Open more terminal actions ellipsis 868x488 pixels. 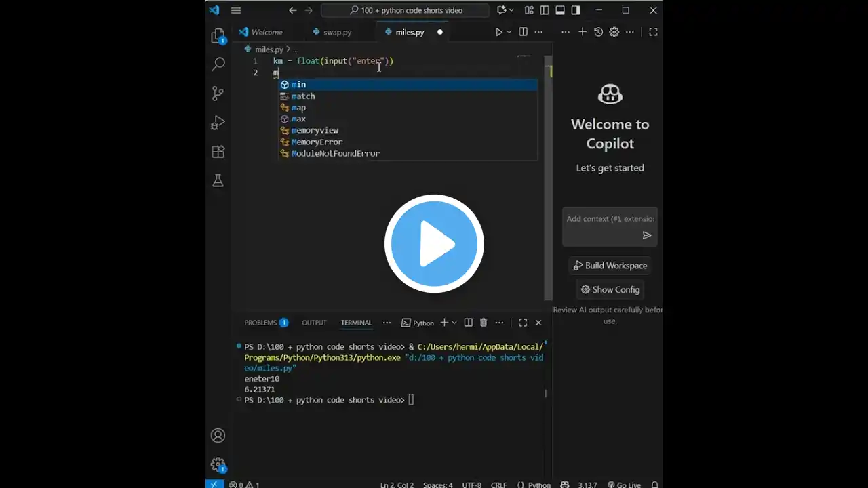pyautogui.click(x=500, y=323)
